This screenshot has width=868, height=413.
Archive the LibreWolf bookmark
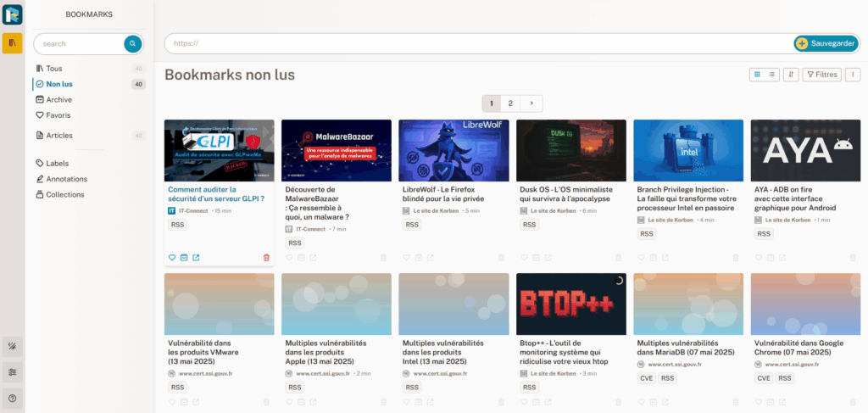(x=419, y=258)
